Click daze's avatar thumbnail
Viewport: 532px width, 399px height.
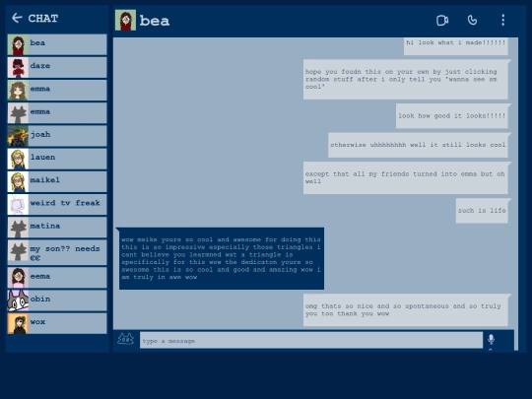[18, 67]
